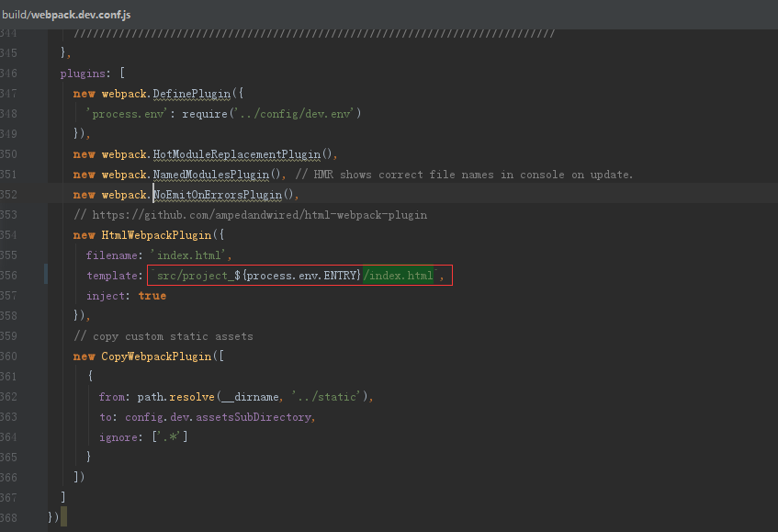Click line number 346 in the gutter
778x532 pixels.
coord(8,74)
